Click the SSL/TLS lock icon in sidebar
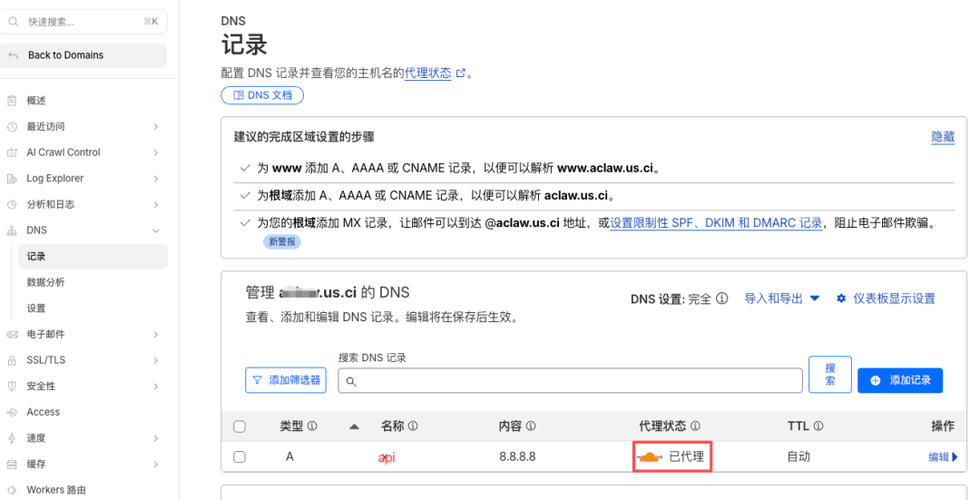This screenshot has width=980, height=500. (x=12, y=360)
